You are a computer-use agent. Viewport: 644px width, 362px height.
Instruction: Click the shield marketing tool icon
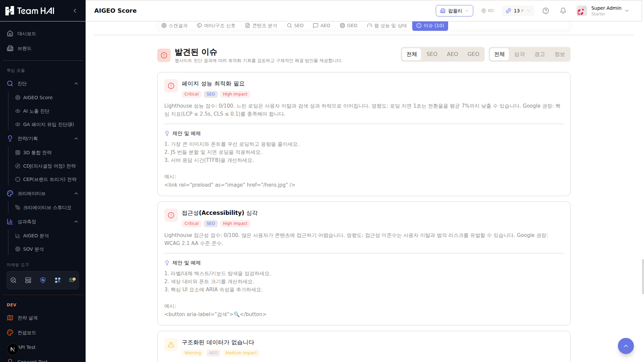[x=43, y=280]
